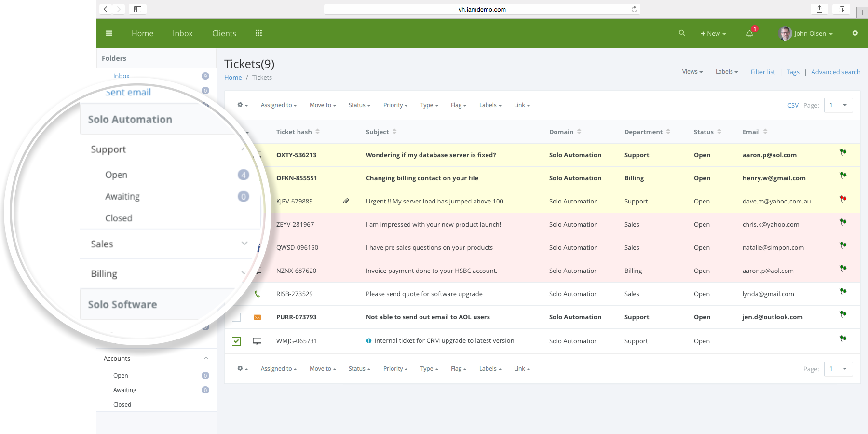Click the Advanced search link
868x434 pixels.
coord(835,72)
